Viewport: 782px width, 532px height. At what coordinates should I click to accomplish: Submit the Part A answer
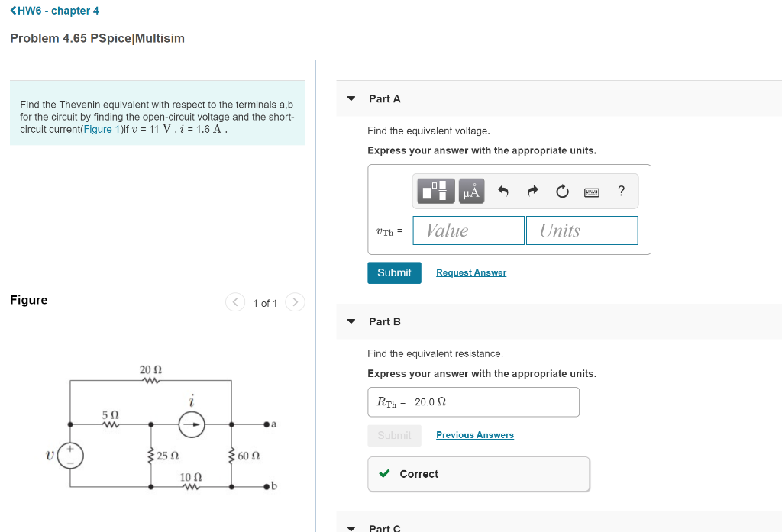coord(394,272)
